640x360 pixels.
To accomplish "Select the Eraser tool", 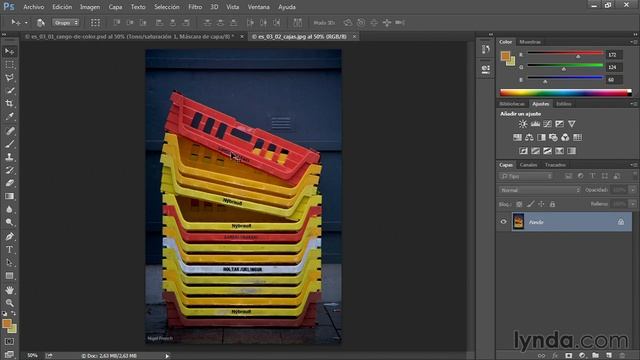I will click(x=9, y=183).
